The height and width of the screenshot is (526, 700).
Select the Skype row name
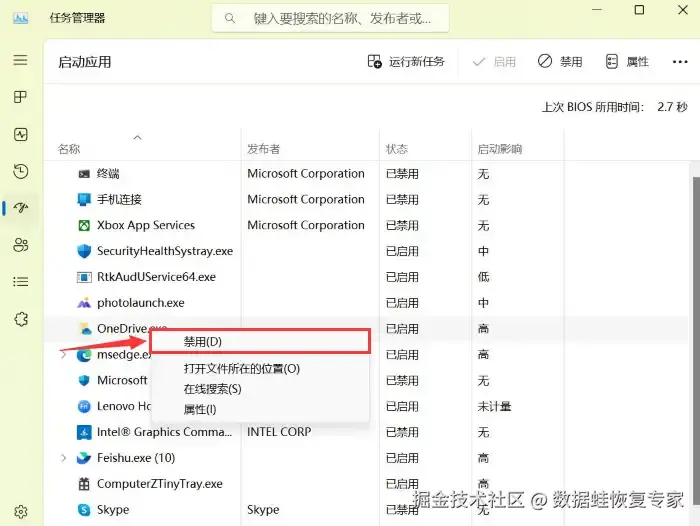[113, 509]
